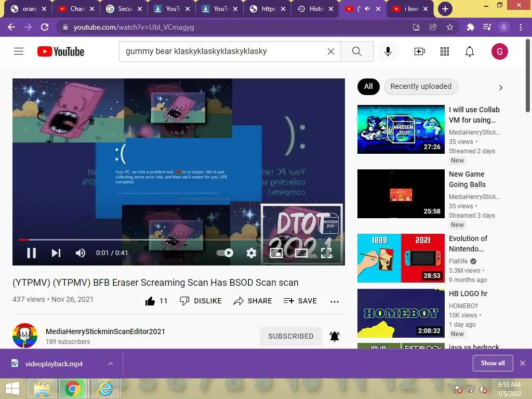Open the Extensions puzzle icon
532x399 pixels.
(470, 27)
